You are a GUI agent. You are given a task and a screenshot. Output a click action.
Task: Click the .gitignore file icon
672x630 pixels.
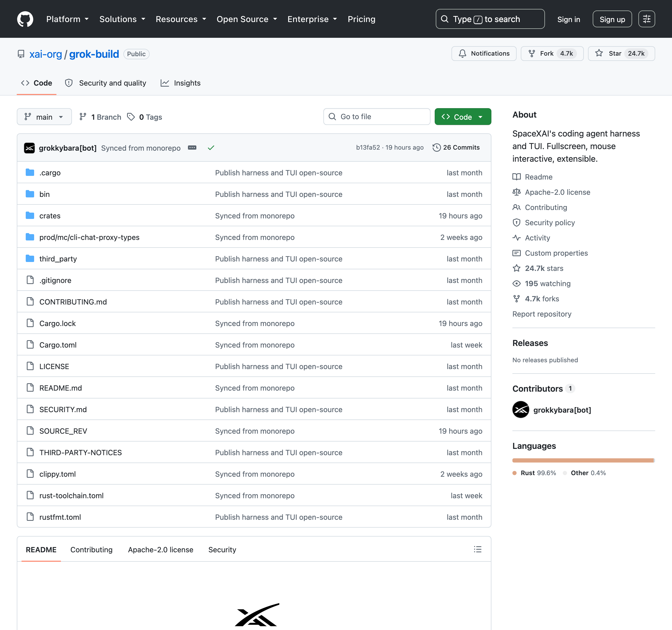click(30, 280)
